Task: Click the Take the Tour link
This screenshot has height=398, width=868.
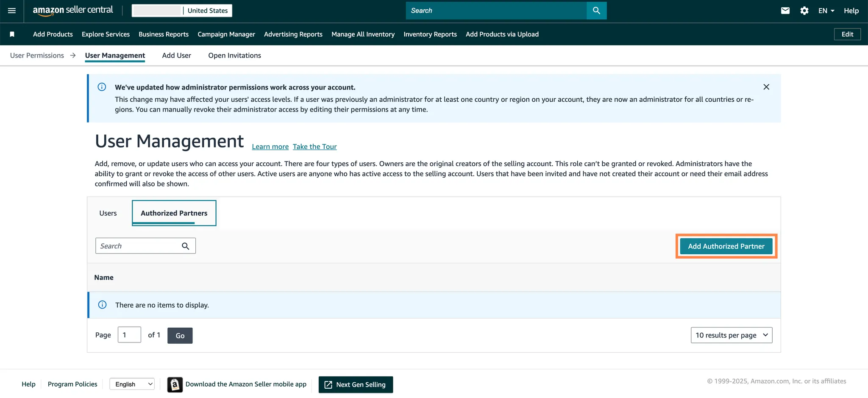Action: [314, 147]
